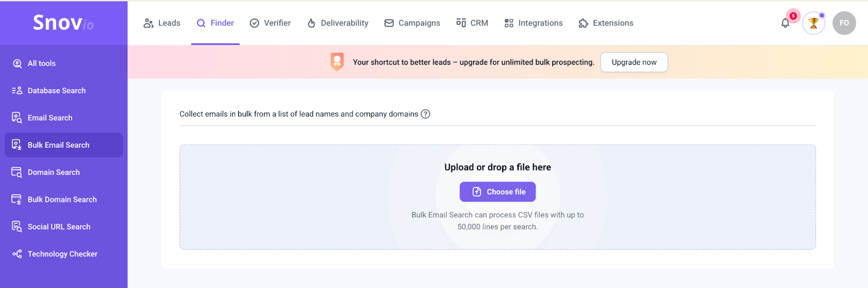
Task: Select All tools in sidebar
Action: (x=63, y=64)
